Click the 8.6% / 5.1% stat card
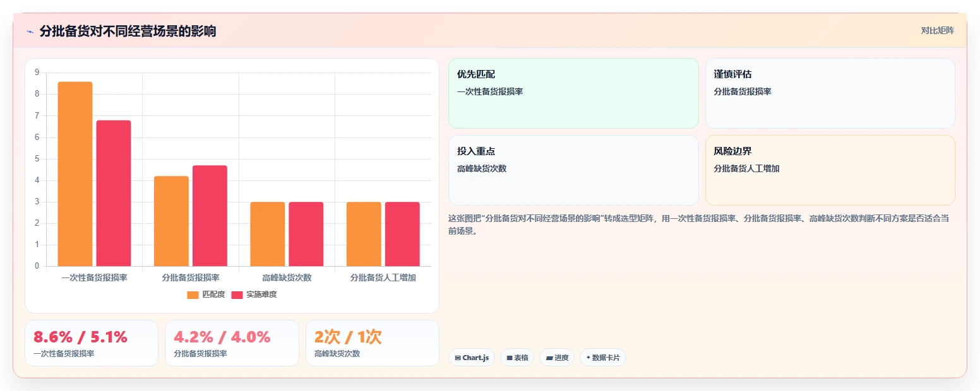Screen dimensions: 980x391 pos(92,343)
